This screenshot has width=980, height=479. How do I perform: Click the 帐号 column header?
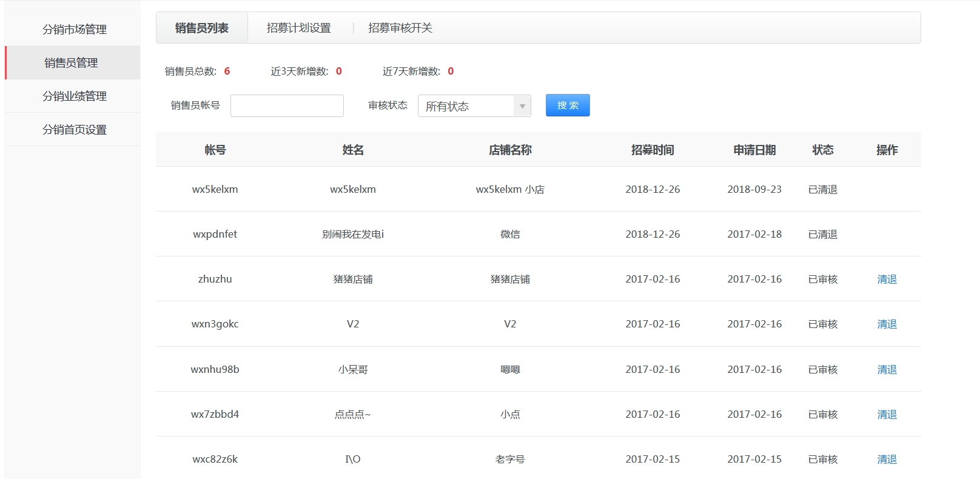coord(215,150)
